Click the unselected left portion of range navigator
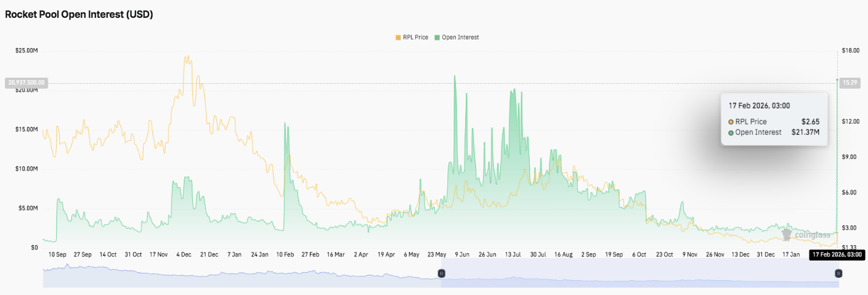Screen dimensions: 868x295 241,273
